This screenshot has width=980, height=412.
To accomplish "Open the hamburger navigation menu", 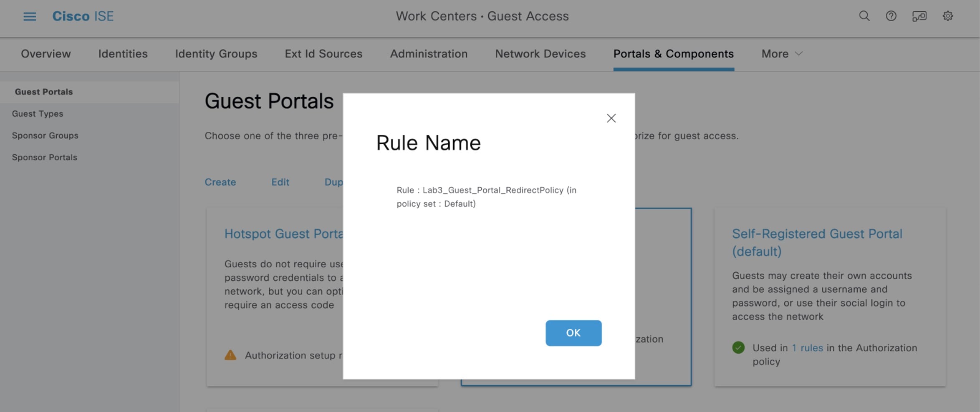I will 30,17.
